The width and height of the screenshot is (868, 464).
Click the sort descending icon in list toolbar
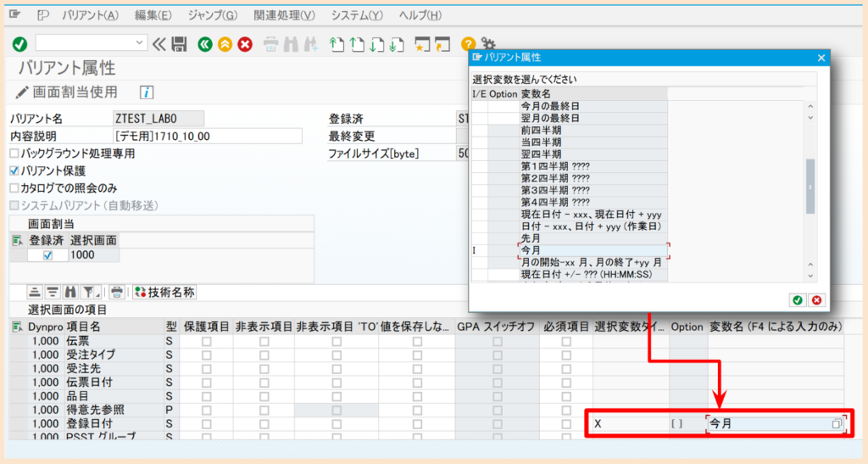pos(53,293)
